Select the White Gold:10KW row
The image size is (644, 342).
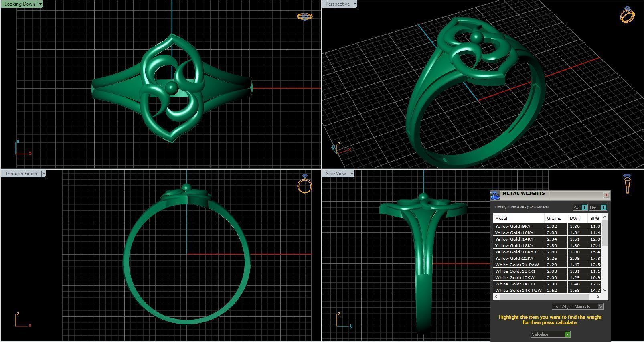547,277
